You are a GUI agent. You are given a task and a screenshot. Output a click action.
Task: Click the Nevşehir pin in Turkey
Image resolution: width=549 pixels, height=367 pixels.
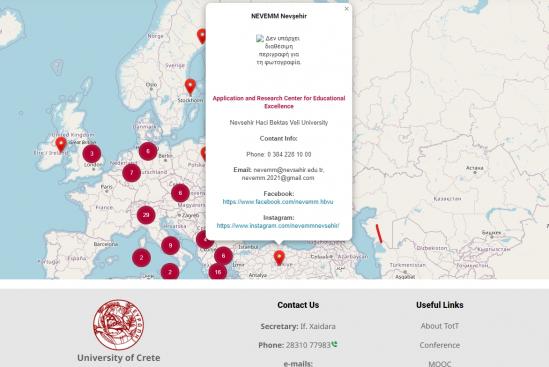coord(279,258)
